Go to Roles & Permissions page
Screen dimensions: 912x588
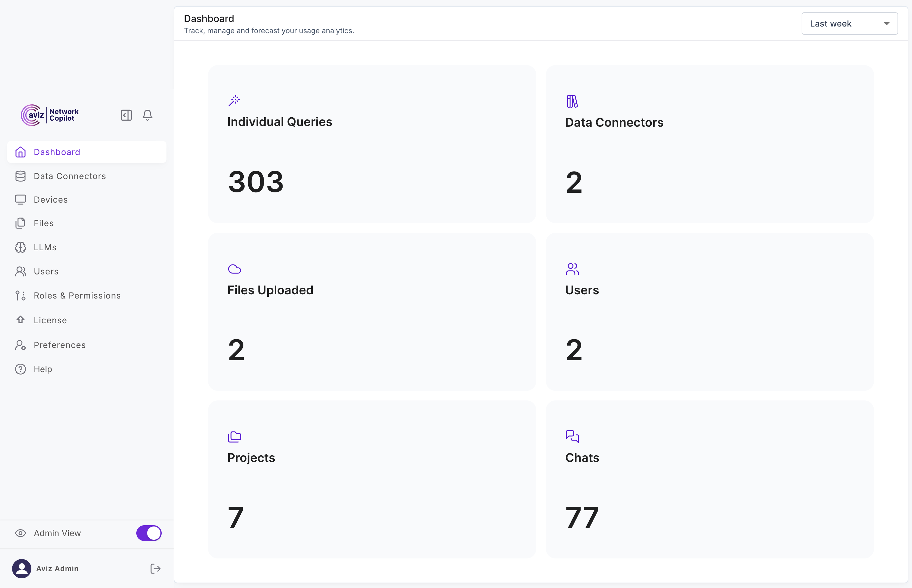point(77,296)
